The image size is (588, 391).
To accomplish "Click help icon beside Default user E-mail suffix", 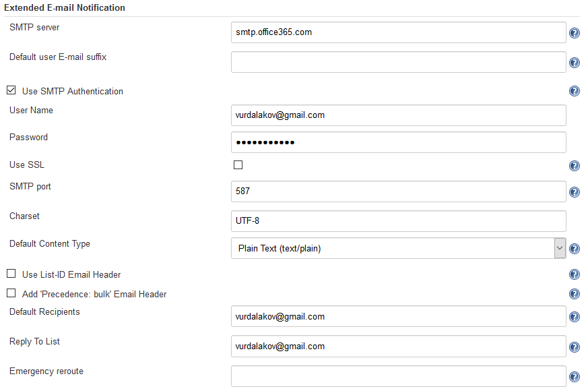I will click(x=574, y=62).
